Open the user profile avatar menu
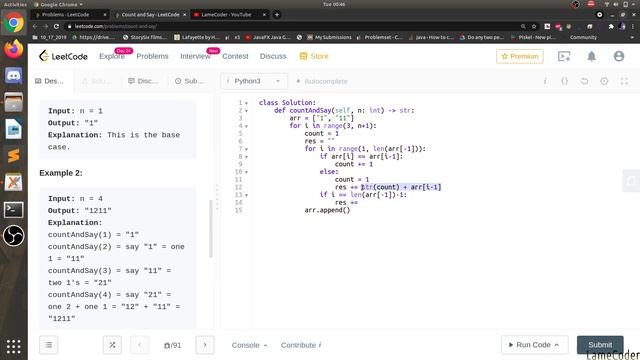This screenshot has height=360, width=640. (x=619, y=56)
